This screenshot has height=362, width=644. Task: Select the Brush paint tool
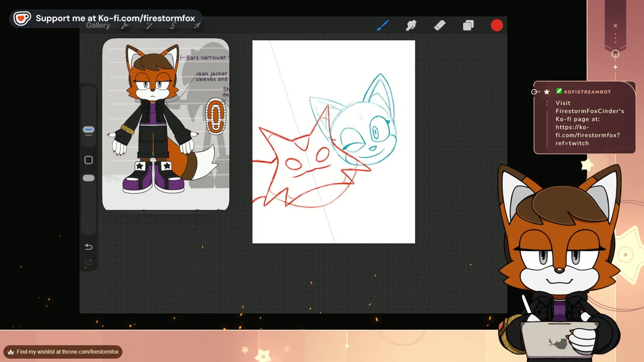pyautogui.click(x=383, y=25)
